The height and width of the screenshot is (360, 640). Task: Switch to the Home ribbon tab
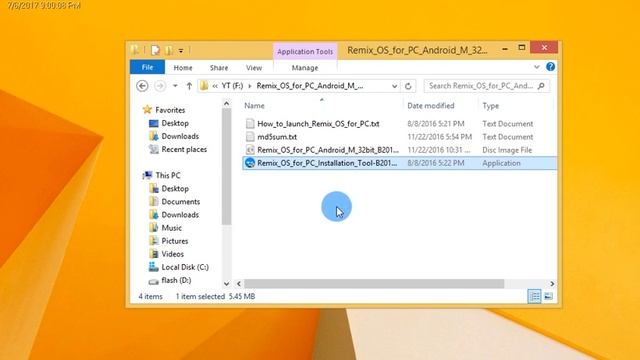(183, 68)
